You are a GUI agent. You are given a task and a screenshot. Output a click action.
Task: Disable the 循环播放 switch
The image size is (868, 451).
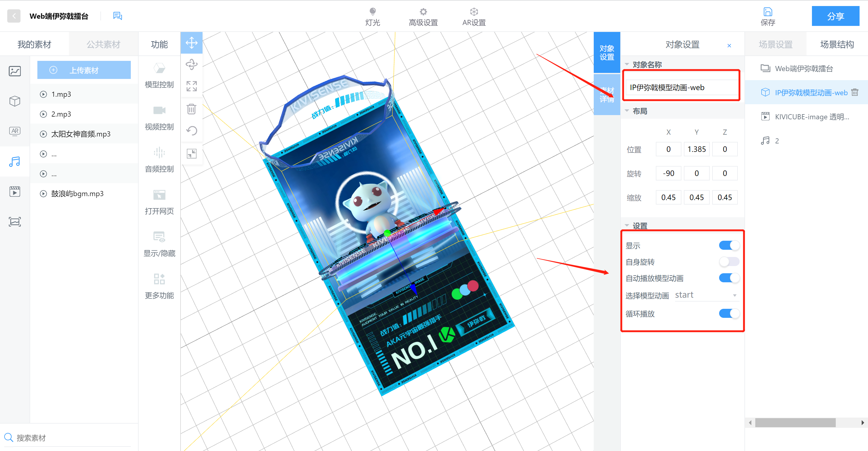728,314
